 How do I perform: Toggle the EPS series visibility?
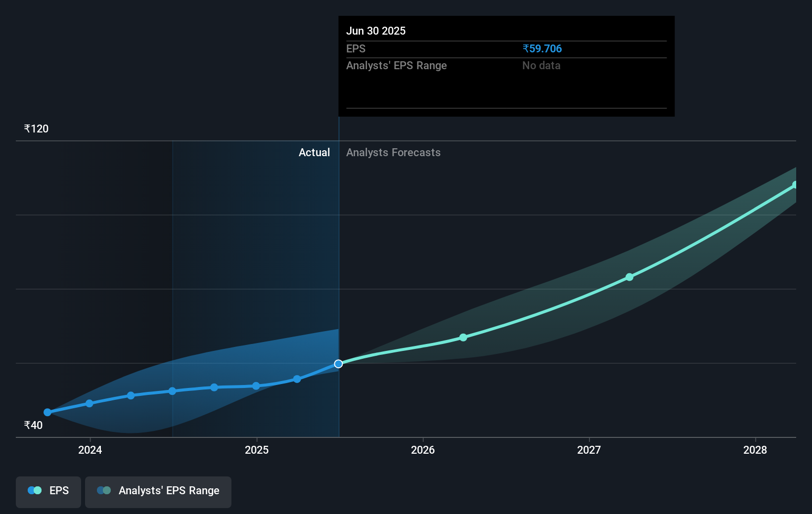(48, 491)
